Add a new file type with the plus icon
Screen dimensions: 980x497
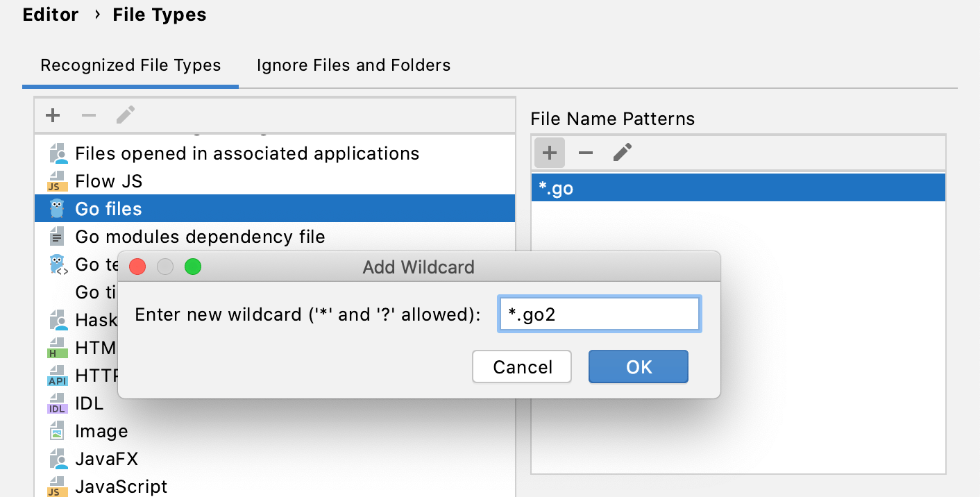tap(52, 115)
